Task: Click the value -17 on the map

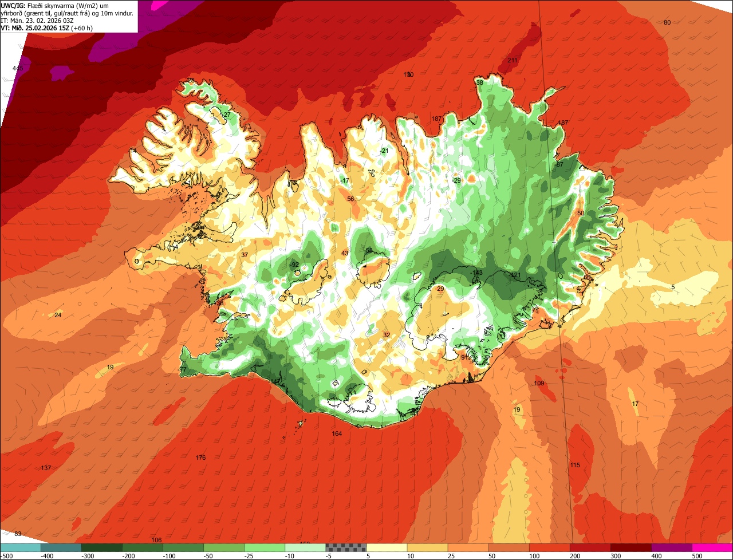Action: (344, 181)
